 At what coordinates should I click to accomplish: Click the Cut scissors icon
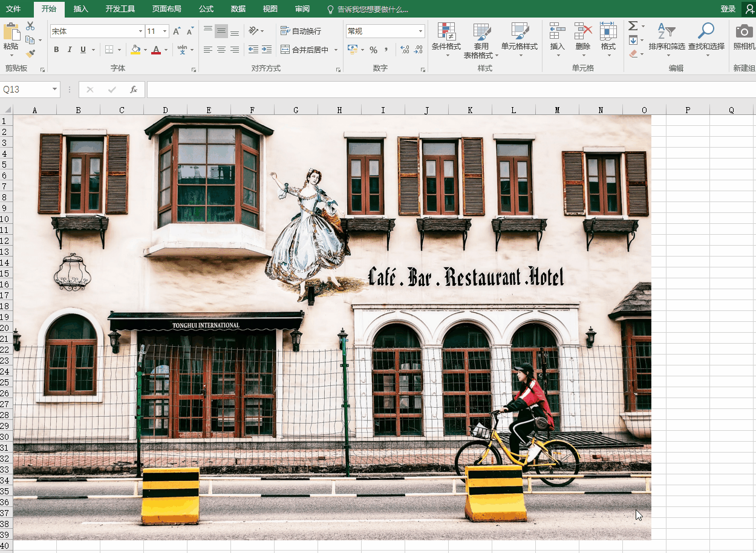(x=30, y=26)
